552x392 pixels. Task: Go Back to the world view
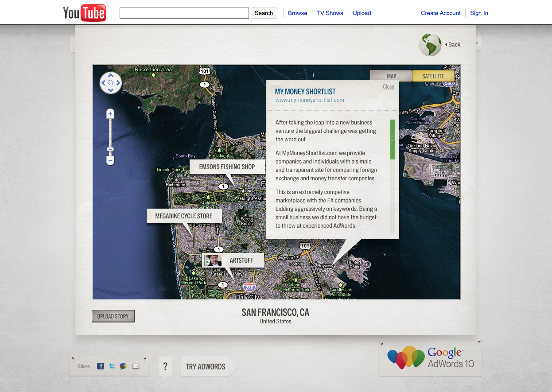(453, 44)
